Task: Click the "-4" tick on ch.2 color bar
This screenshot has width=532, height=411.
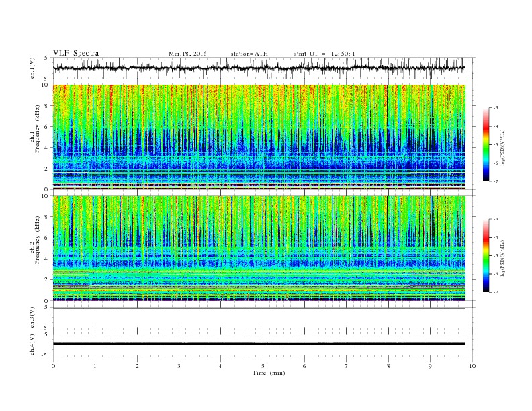Action: pos(496,237)
